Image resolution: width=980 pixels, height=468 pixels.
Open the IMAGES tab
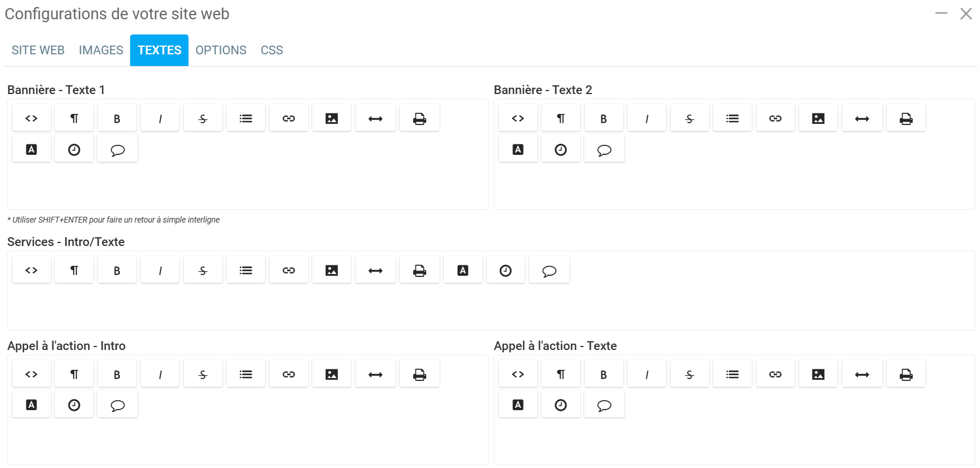(101, 50)
